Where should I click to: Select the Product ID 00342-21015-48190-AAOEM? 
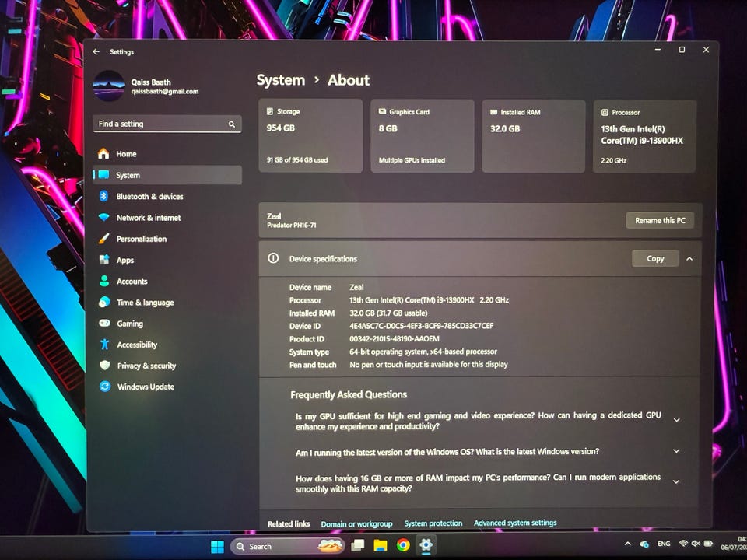(395, 338)
